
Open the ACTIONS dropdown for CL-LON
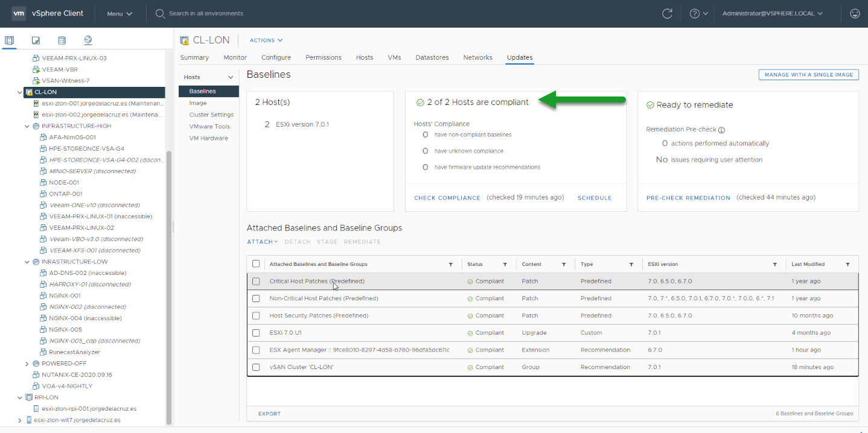(266, 40)
